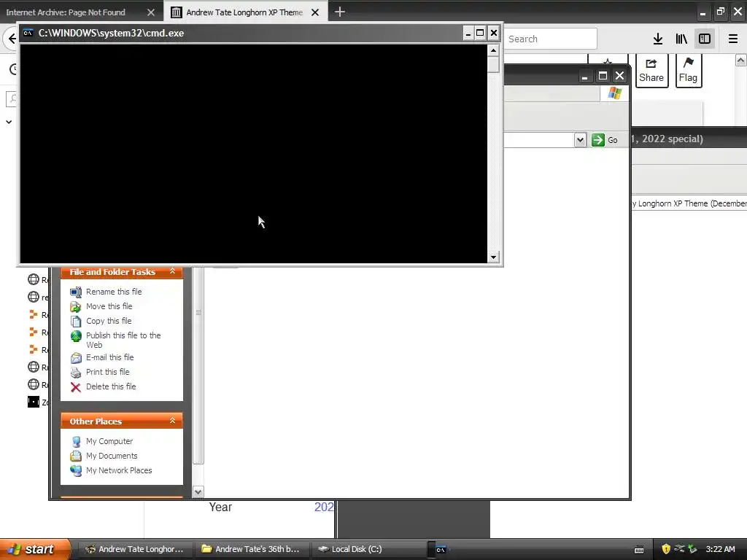The width and height of the screenshot is (747, 560).
Task: Switch to cmd taskbar item
Action: [440, 549]
